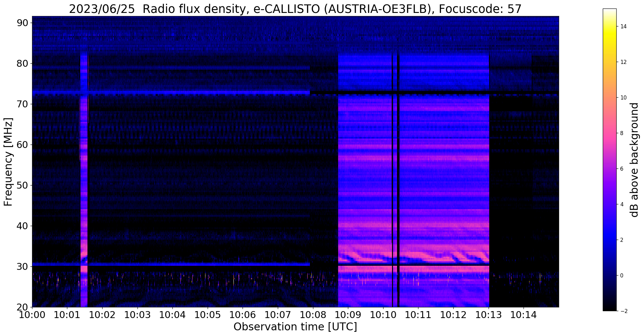Click the 'Observation time [UTC]' x-axis label
The height and width of the screenshot is (336, 644).
295,327
